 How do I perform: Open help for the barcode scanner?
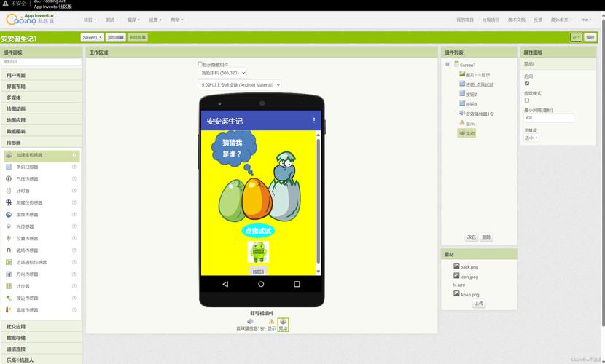(74, 167)
